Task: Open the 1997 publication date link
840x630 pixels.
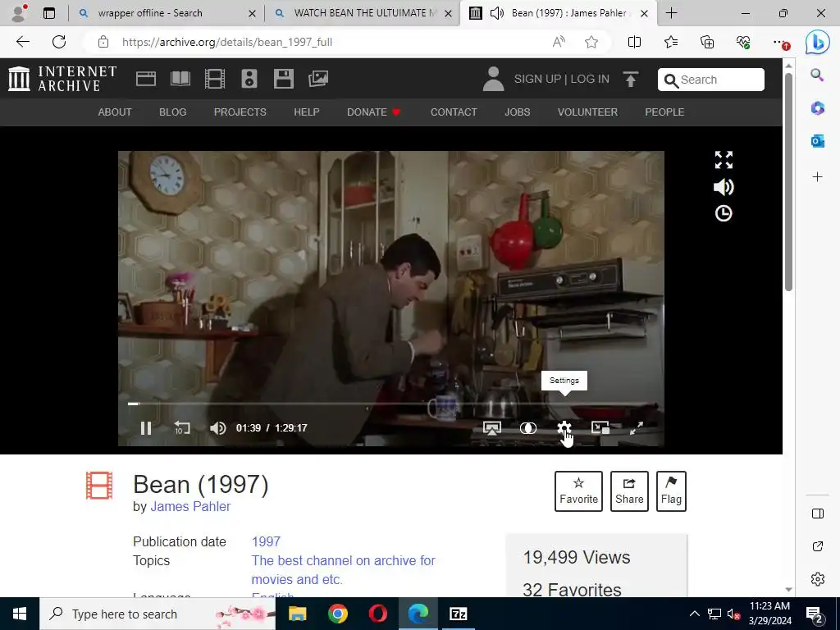Action: [267, 541]
